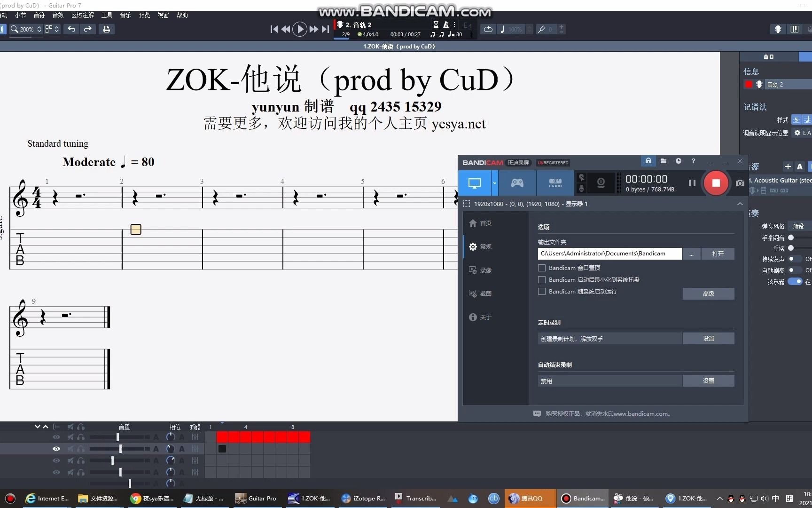
Task: Open the 区域注解 menu
Action: [x=83, y=15]
